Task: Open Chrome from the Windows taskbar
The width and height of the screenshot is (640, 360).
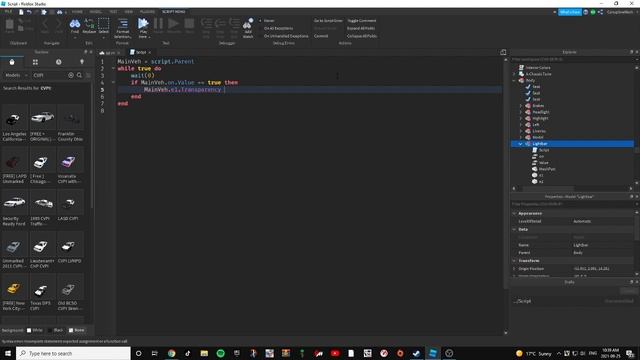Action: click(x=171, y=353)
